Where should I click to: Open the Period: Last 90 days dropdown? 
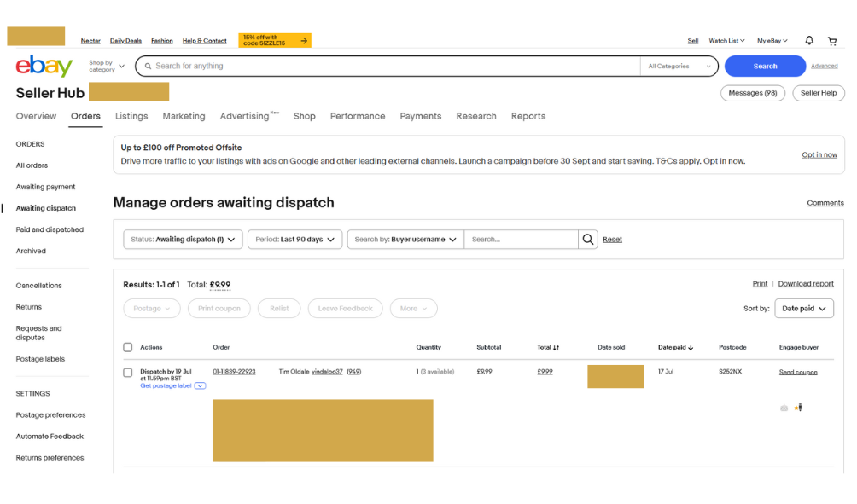[294, 240]
